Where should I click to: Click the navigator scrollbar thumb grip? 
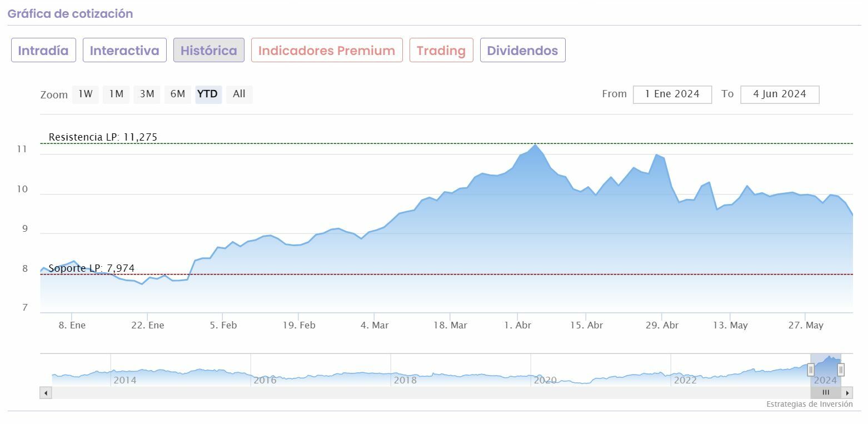coord(826,393)
